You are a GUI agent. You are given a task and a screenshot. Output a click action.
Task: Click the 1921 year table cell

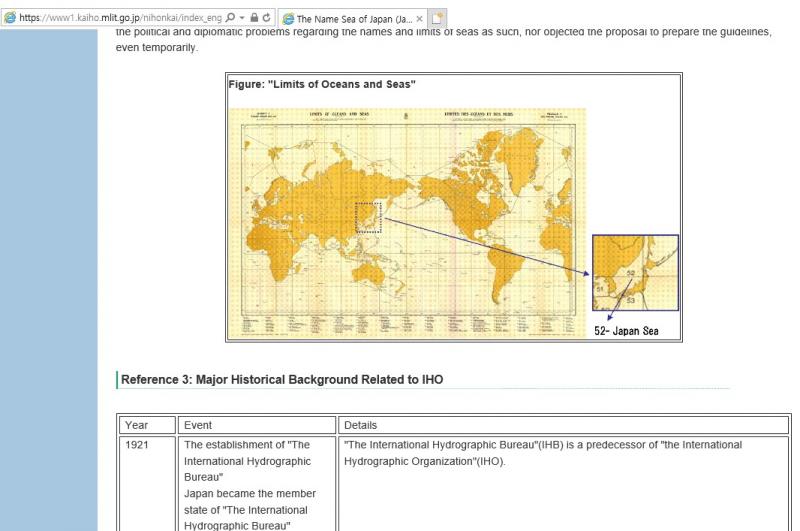pyautogui.click(x=138, y=445)
